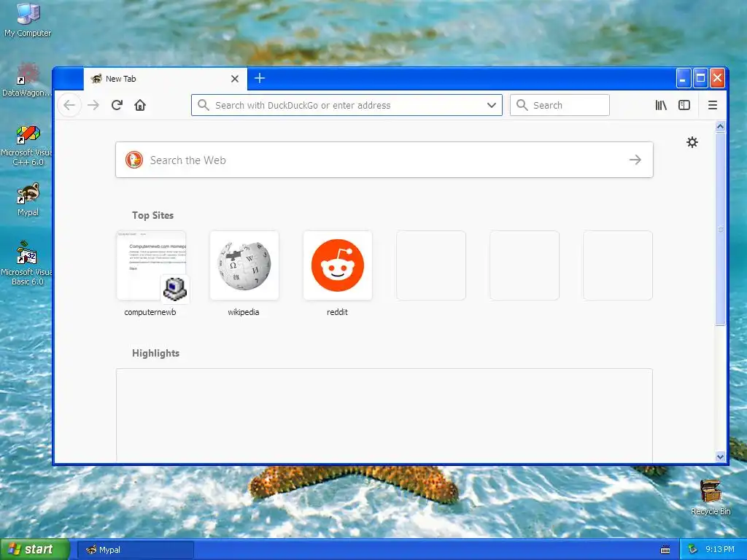Click the Highlights section heading
747x560 pixels.
point(156,354)
